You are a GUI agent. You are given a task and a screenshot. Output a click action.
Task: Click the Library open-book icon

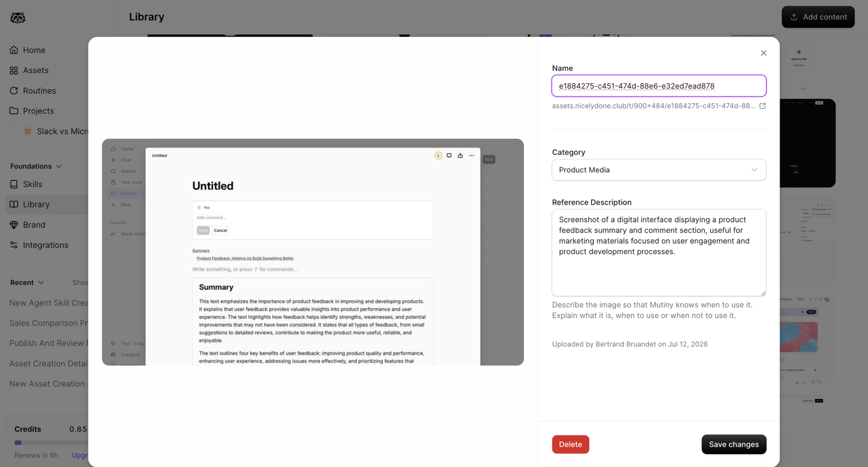[14, 204]
